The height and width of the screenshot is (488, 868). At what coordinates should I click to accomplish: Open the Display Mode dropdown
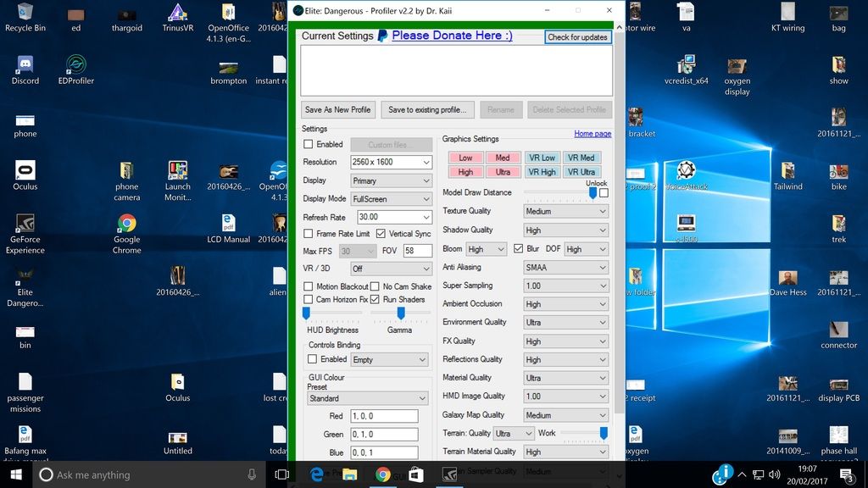392,198
